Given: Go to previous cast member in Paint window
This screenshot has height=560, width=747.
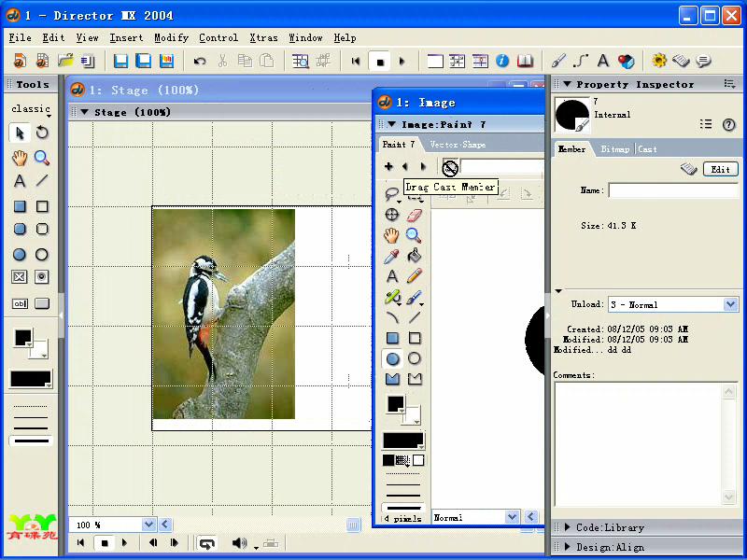Looking at the screenshot, I should coord(405,166).
